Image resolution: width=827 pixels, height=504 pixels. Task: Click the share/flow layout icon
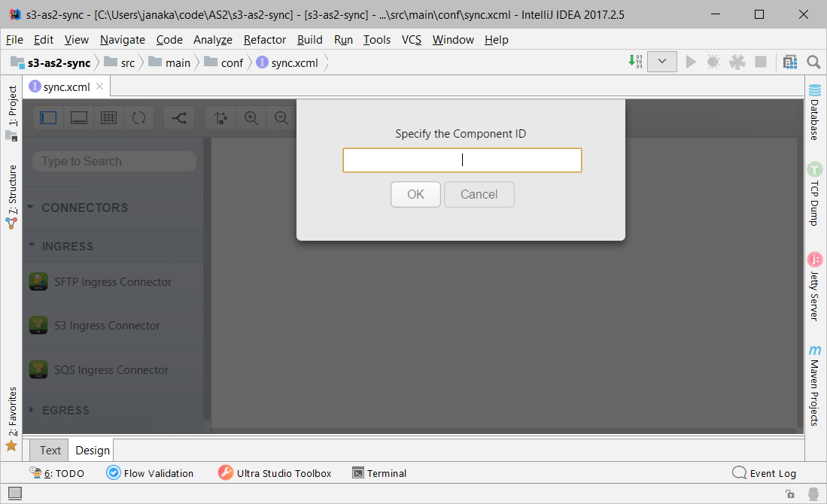(x=179, y=117)
